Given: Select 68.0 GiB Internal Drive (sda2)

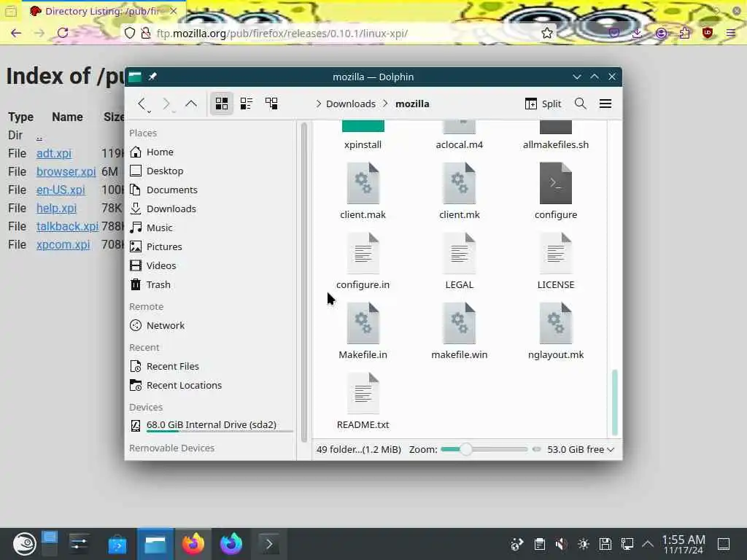Looking at the screenshot, I should tap(210, 425).
